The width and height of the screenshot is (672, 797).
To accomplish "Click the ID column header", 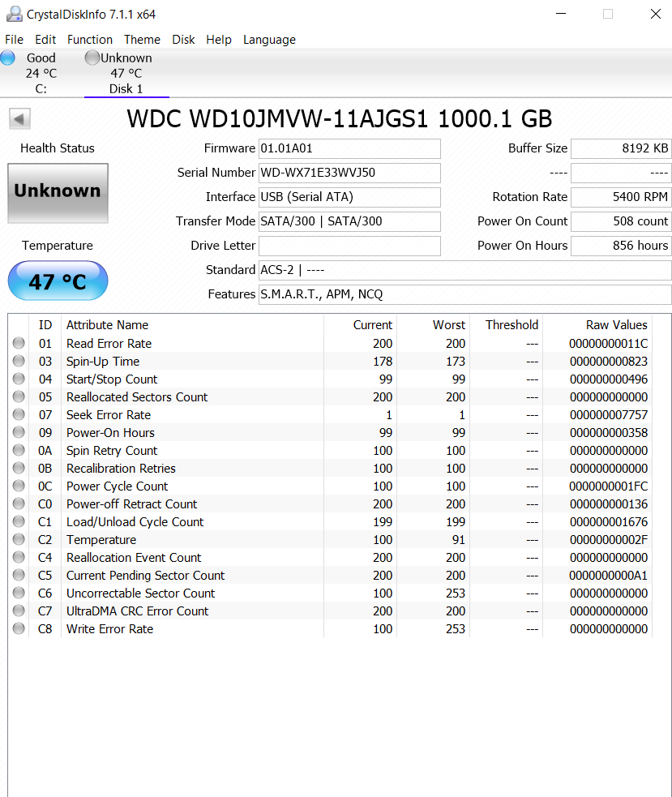I will pos(45,325).
